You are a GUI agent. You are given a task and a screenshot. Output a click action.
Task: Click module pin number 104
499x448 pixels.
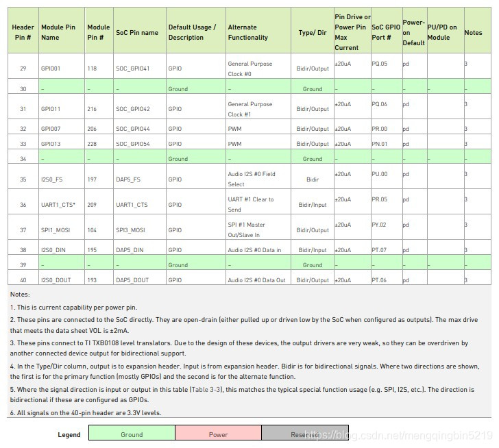pyautogui.click(x=92, y=230)
